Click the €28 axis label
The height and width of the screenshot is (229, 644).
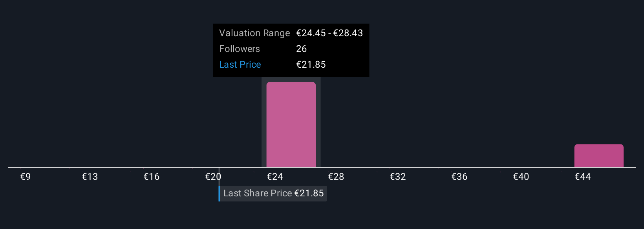[x=336, y=177]
